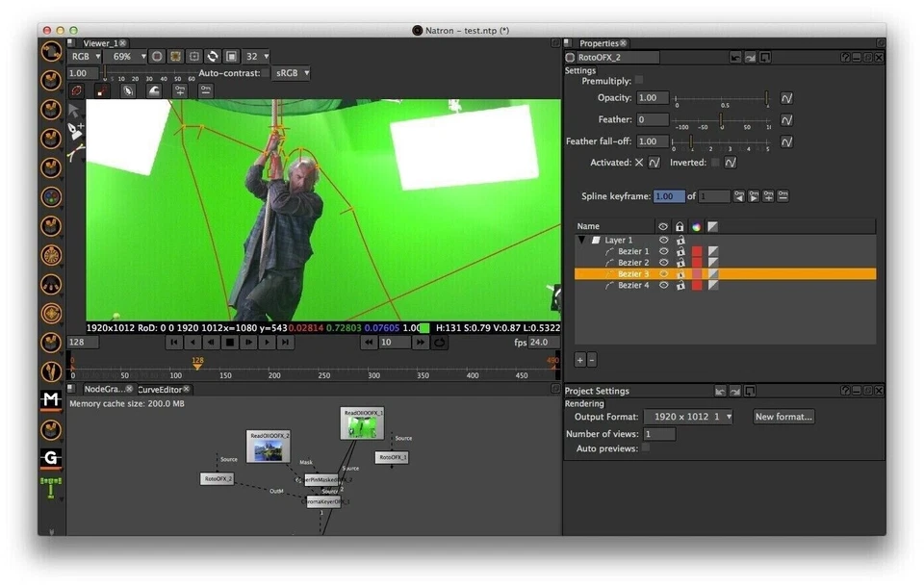The height and width of the screenshot is (588, 924).
Task: Click the go-to-previous-keyframe icon
Action: coord(738,195)
